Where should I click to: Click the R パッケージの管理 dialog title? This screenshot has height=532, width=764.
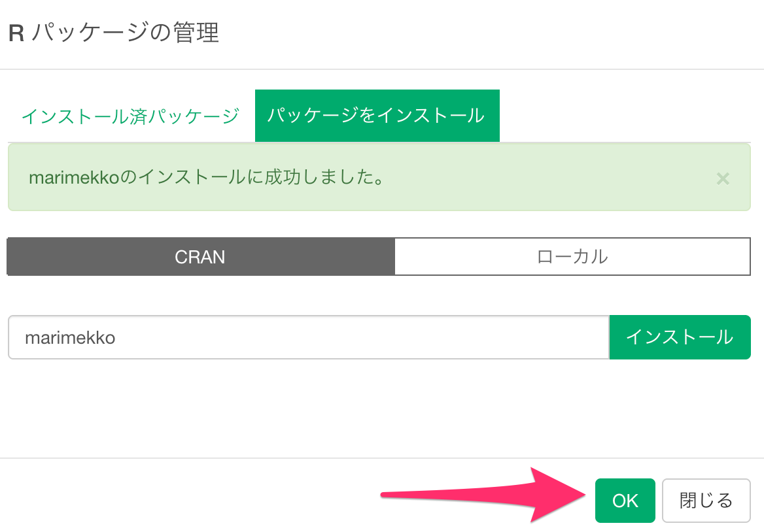[x=114, y=33]
